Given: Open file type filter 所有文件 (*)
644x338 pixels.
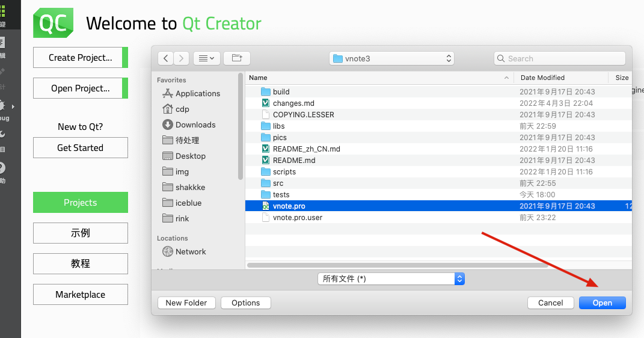Looking at the screenshot, I should [391, 279].
